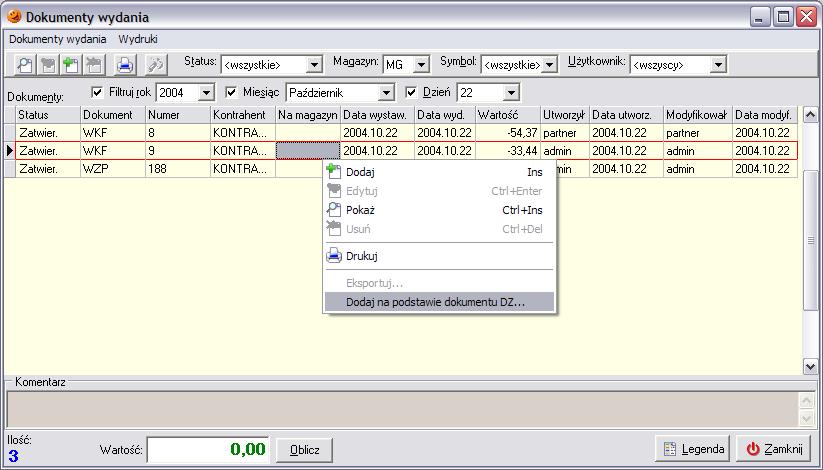Click the greyed tools toolbar icon beside Print
This screenshot has width=823, height=470.
tap(156, 65)
